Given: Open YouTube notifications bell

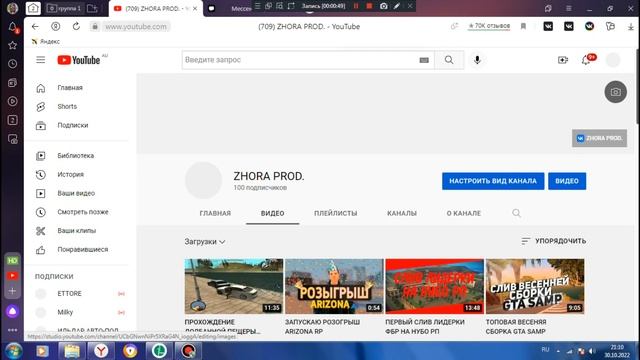Looking at the screenshot, I should 586,60.
